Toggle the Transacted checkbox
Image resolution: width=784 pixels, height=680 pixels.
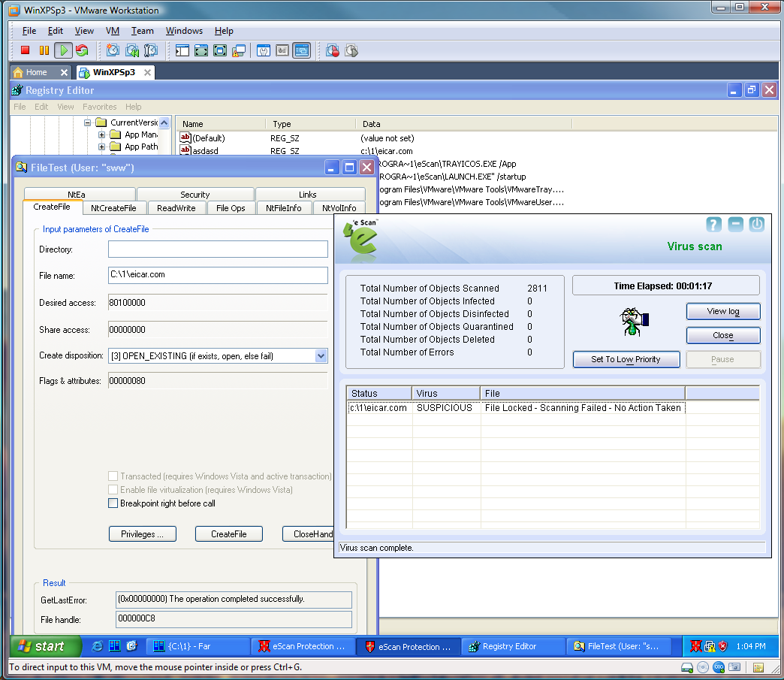point(113,476)
